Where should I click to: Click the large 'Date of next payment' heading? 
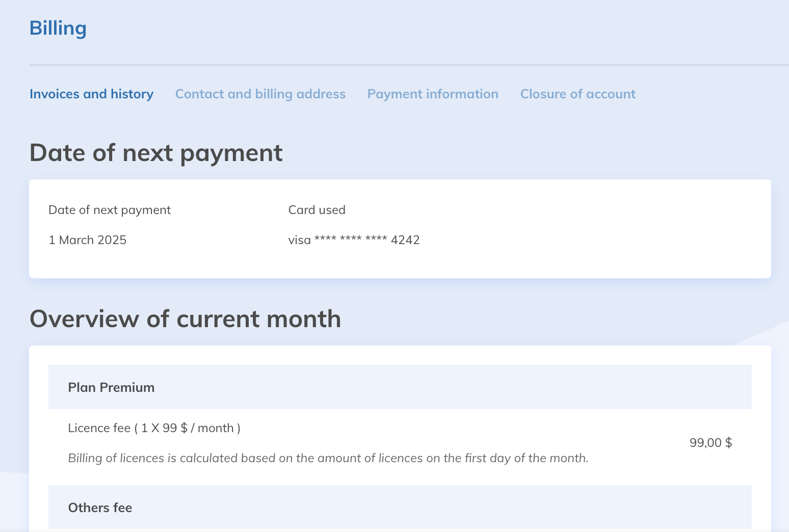coord(156,153)
